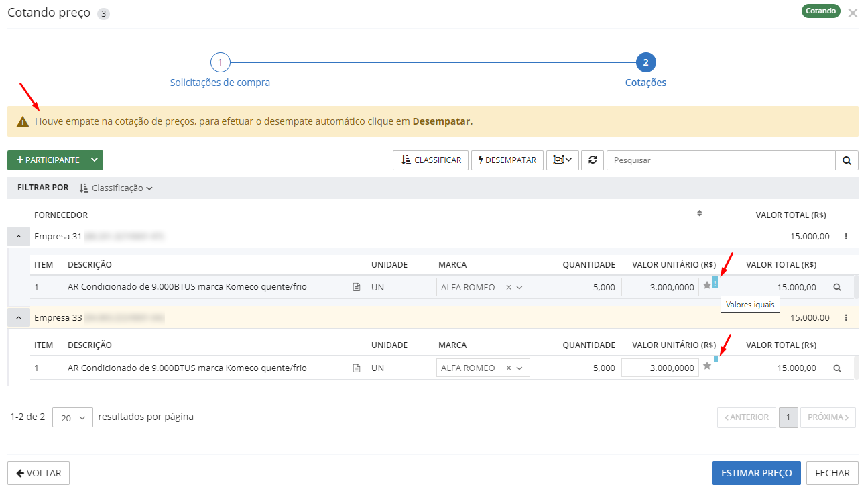Go to page 1

click(x=788, y=417)
